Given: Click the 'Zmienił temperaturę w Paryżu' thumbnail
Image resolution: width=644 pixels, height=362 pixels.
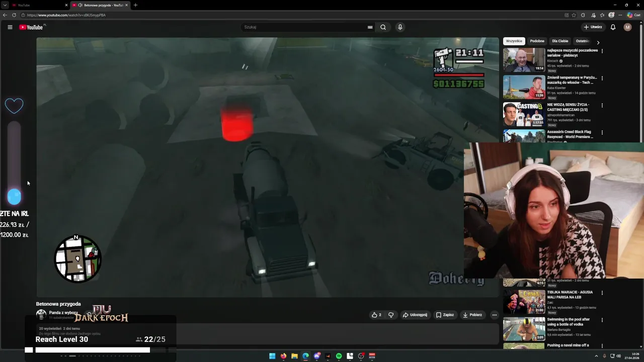Looking at the screenshot, I should click(524, 86).
